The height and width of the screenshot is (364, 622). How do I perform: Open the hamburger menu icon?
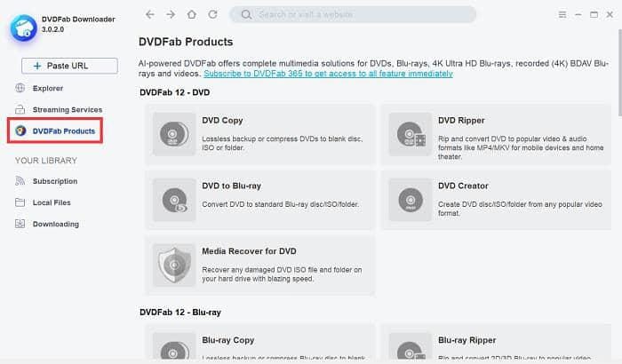pyautogui.click(x=562, y=15)
